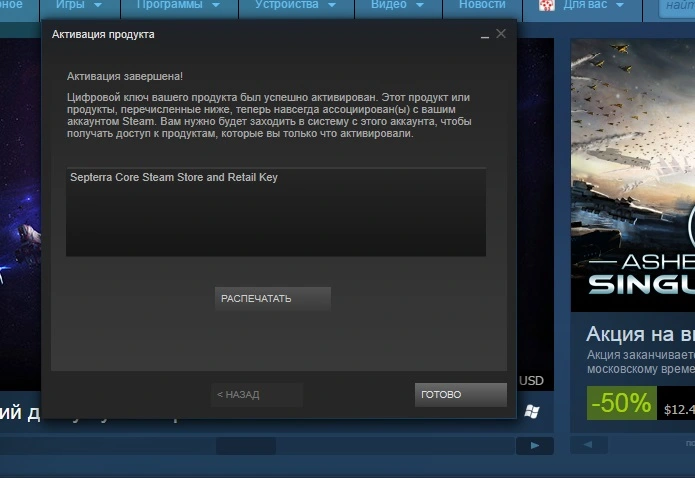Screen dimensions: 695x478
Task: Click the $12.4 price label
Action: point(679,409)
